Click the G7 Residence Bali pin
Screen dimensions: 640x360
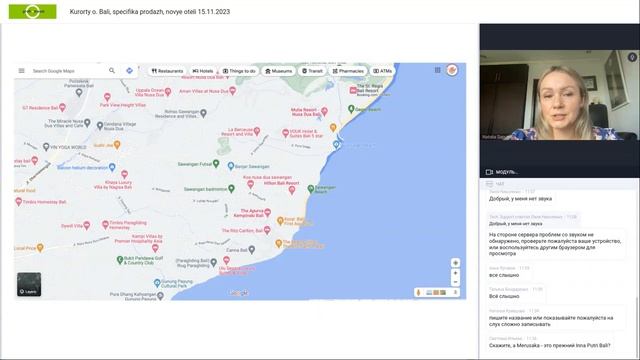[x=62, y=107]
